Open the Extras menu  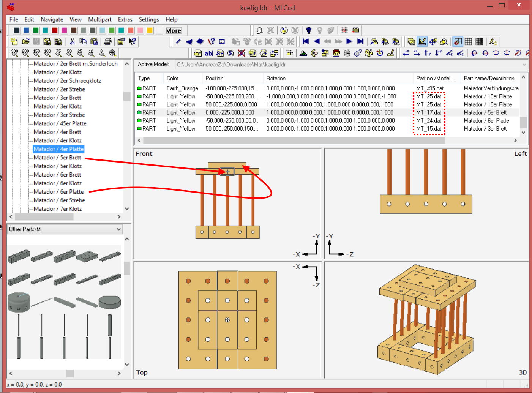pyautogui.click(x=125, y=19)
